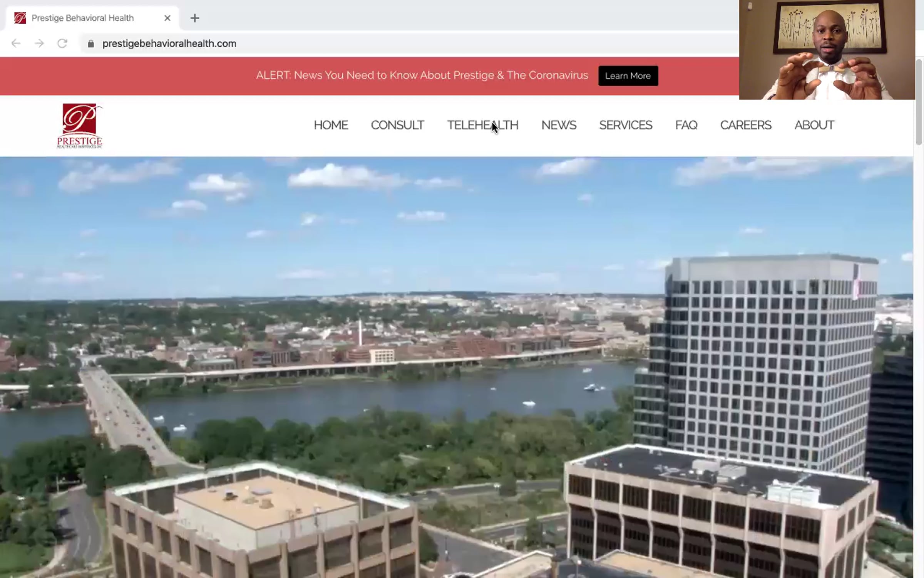Reload the page with refresh icon
Image resolution: width=924 pixels, height=578 pixels.
(62, 43)
